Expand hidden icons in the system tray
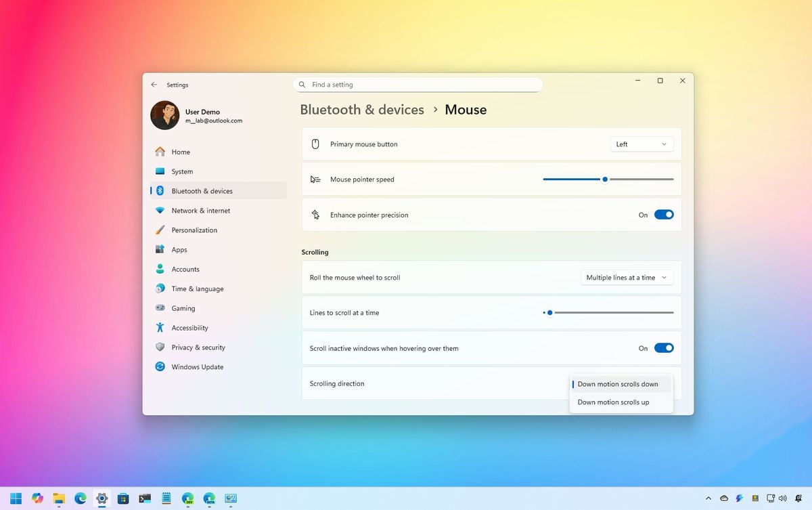Screen dimensions: 812x510 [x=708, y=498]
